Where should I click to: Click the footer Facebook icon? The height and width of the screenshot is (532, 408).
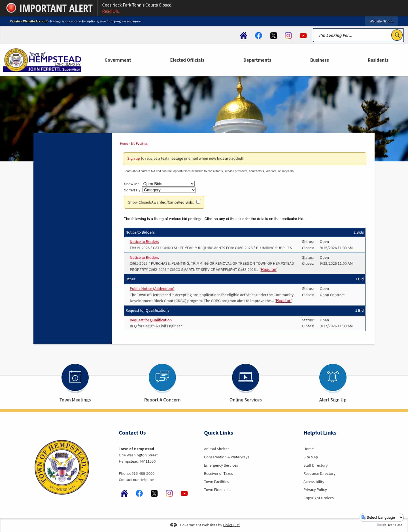coord(139,493)
